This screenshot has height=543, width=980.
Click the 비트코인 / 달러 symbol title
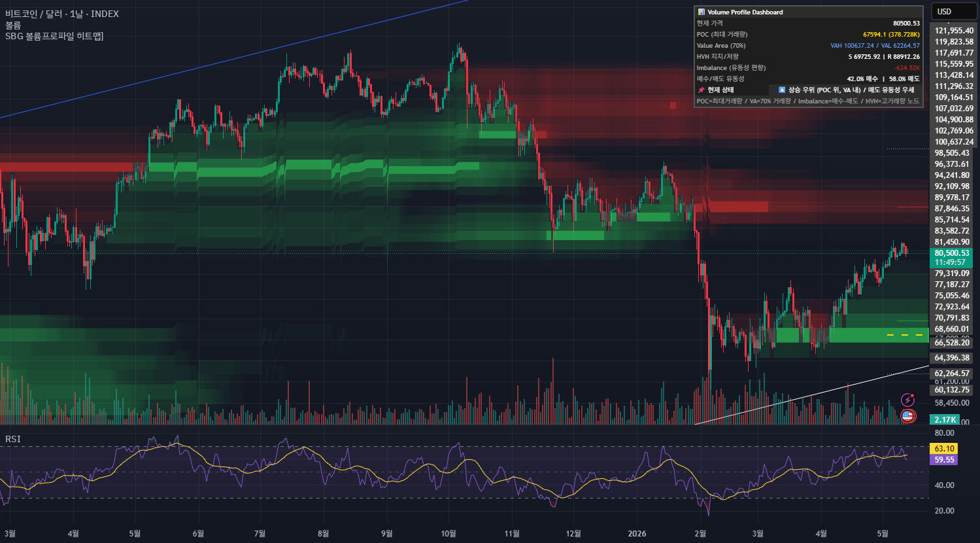point(35,14)
